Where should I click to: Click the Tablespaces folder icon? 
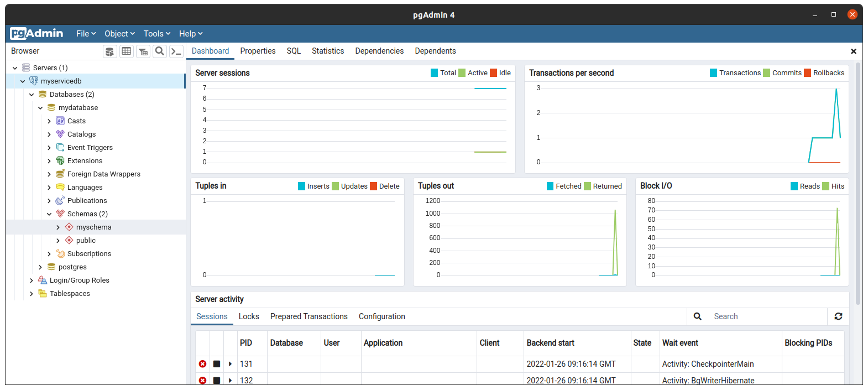click(x=43, y=293)
